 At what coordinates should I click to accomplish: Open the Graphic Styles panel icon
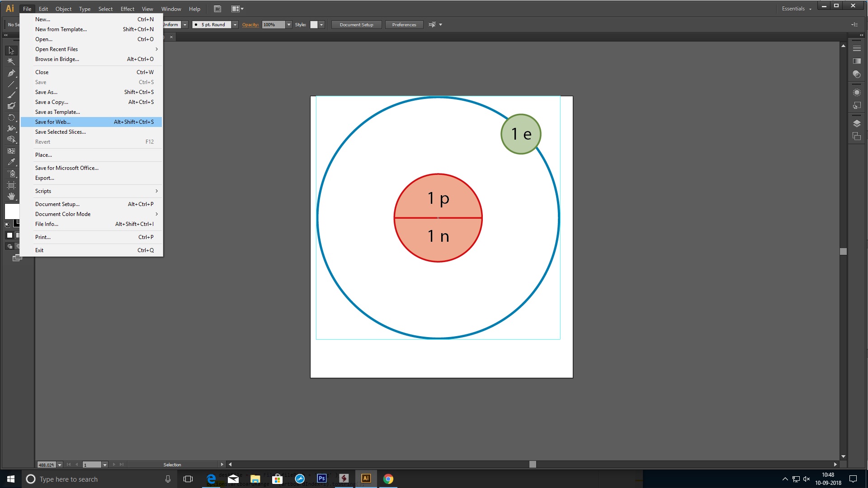tap(857, 105)
